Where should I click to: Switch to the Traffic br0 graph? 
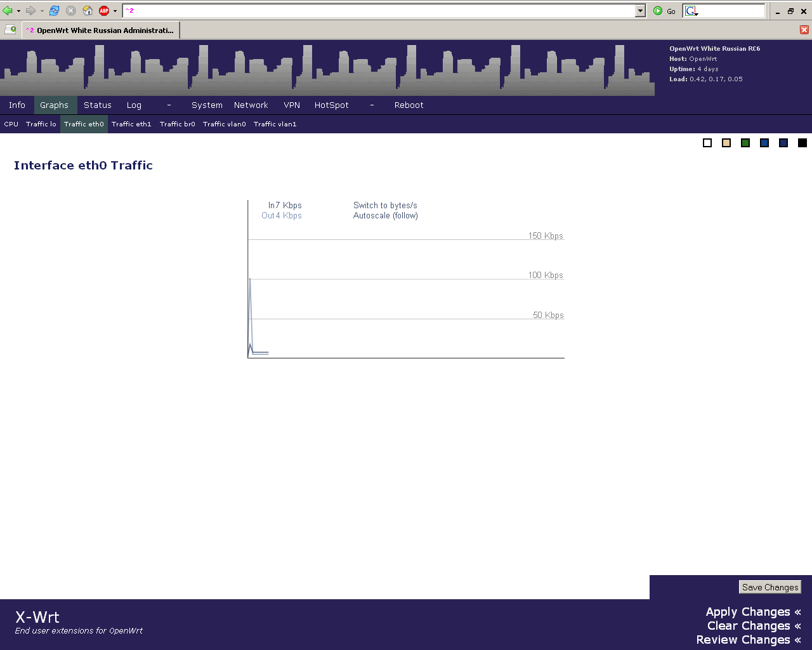point(178,124)
